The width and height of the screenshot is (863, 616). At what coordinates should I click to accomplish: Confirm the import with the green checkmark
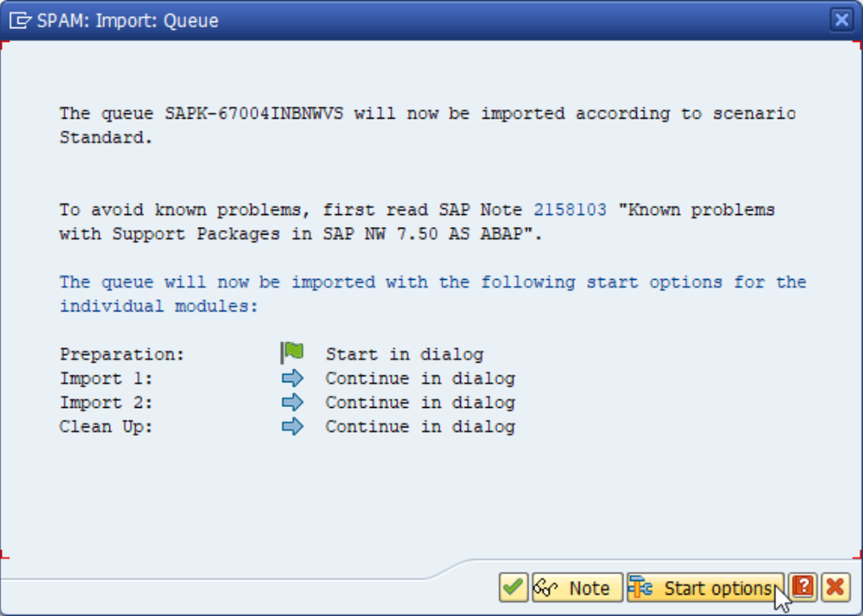(x=513, y=588)
